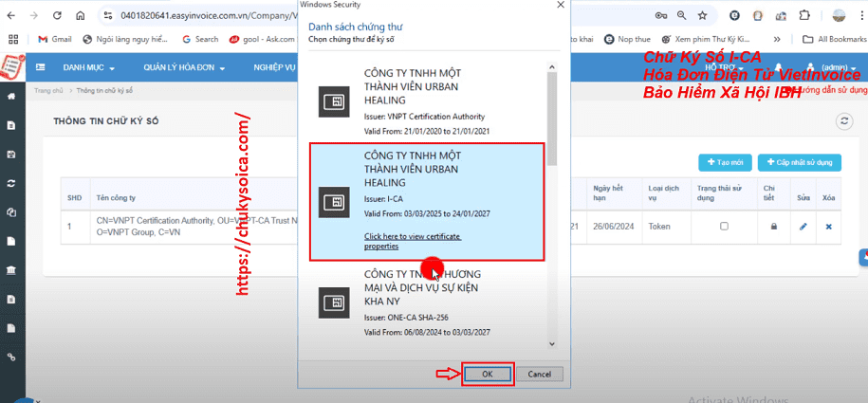This screenshot has width=868, height=403.
Task: Click the certificate list scroll-up arrow
Action: [551, 67]
